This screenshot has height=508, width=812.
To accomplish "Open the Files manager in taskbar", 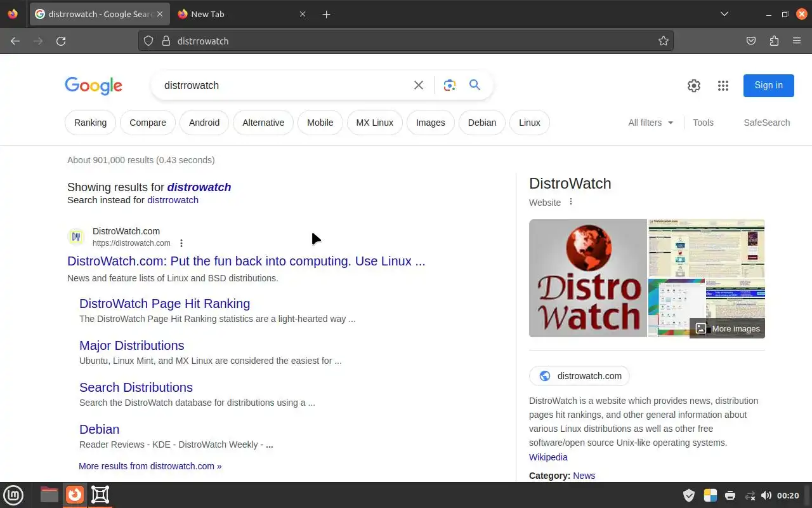I will [x=49, y=495].
